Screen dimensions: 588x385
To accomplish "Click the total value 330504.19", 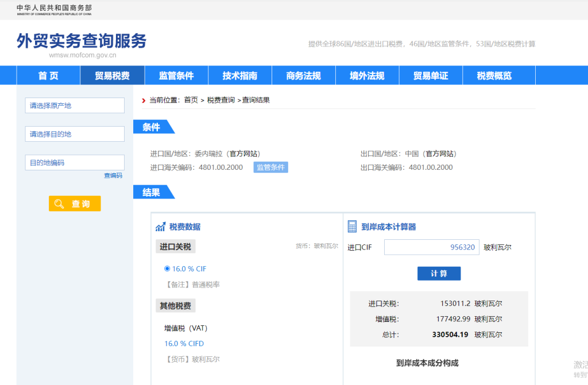I will tap(450, 335).
